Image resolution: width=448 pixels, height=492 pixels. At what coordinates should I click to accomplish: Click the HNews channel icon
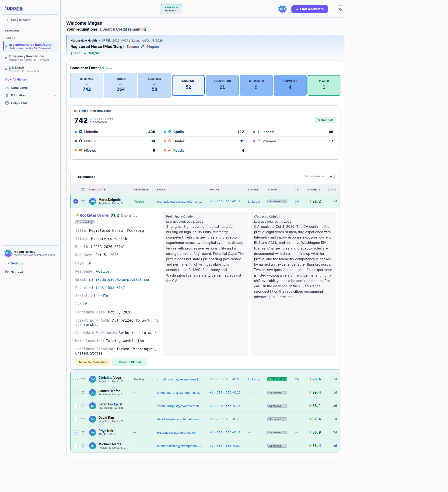(x=80, y=150)
